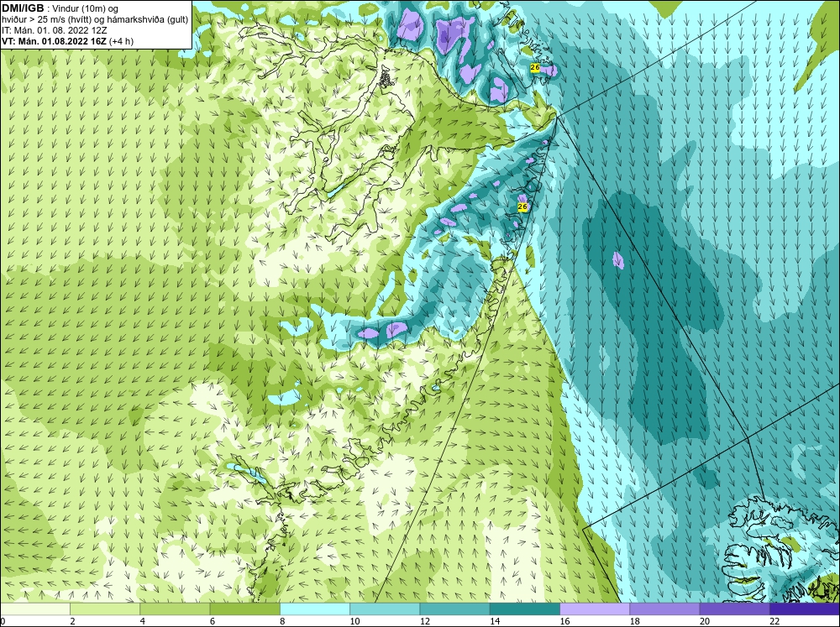Click the legend tick label 4
840x627 pixels.
(143, 621)
